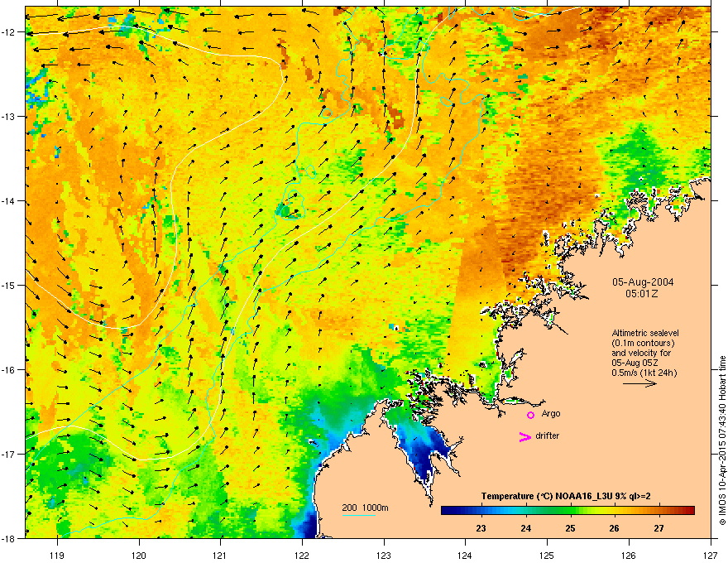Screen dimensions: 728x563
Task: Click the Temperature NOAA16_L3U colorbar title
Action: [566, 496]
